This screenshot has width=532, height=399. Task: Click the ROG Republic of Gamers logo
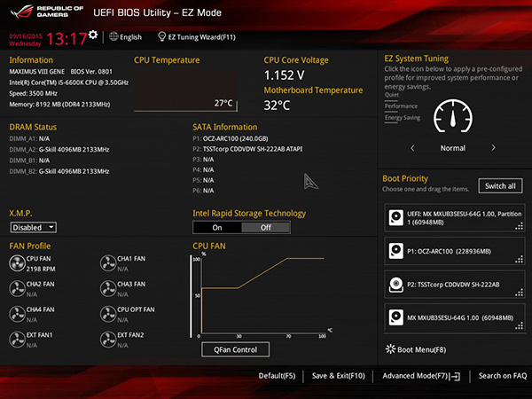(x=47, y=12)
